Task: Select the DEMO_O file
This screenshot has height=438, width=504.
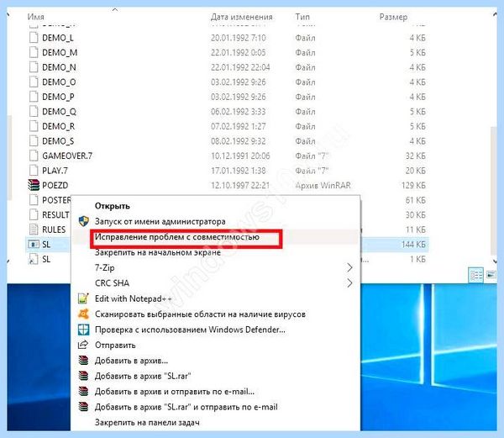Action: [x=59, y=82]
